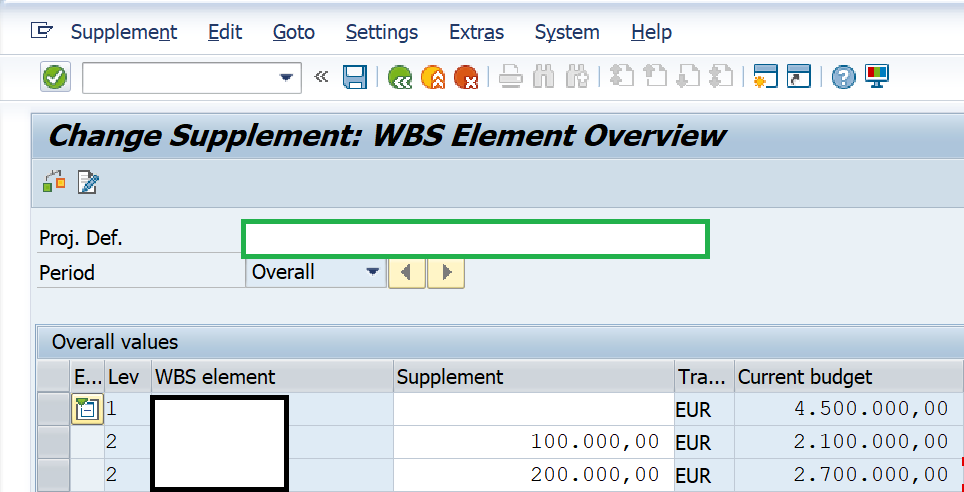Click the red Cancel icon
The width and height of the screenshot is (964, 492).
pos(466,77)
